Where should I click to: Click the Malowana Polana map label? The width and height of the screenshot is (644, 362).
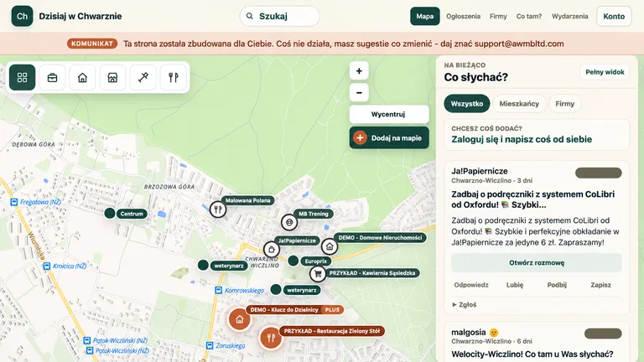point(247,201)
